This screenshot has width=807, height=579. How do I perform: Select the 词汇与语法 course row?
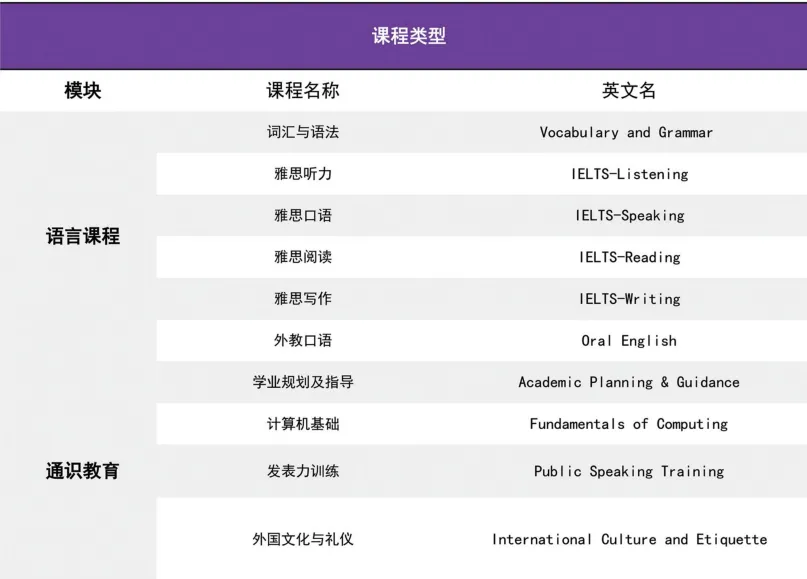pyautogui.click(x=300, y=131)
